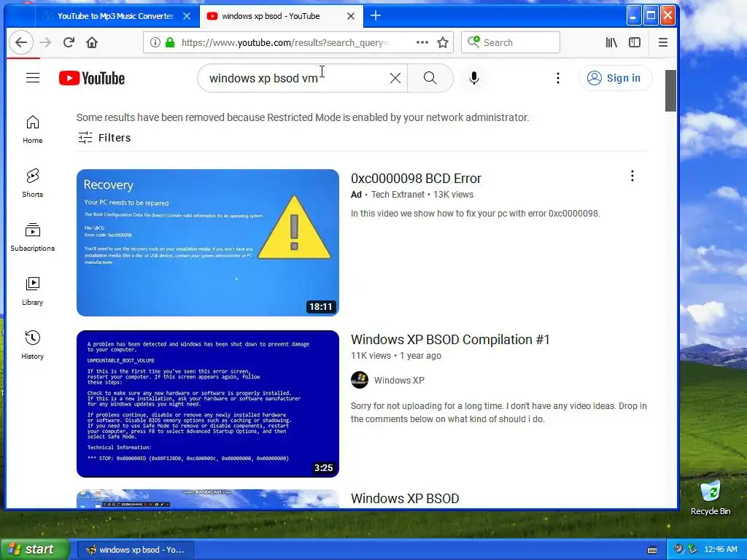The width and height of the screenshot is (747, 560).
Task: Open the browser home page
Action: tap(92, 42)
